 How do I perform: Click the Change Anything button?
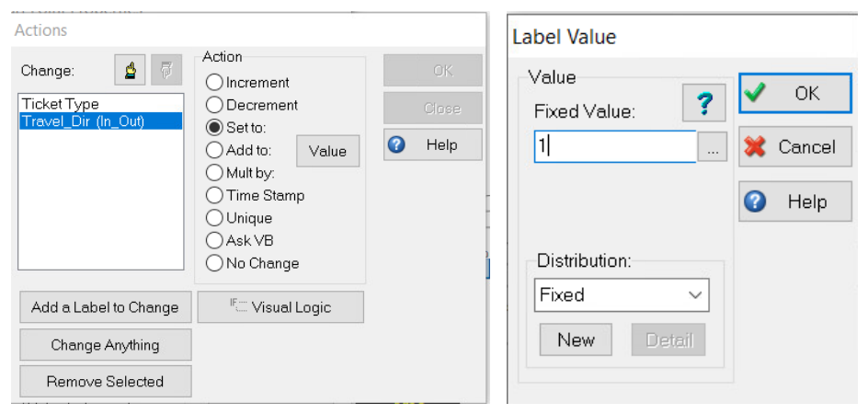click(x=106, y=345)
